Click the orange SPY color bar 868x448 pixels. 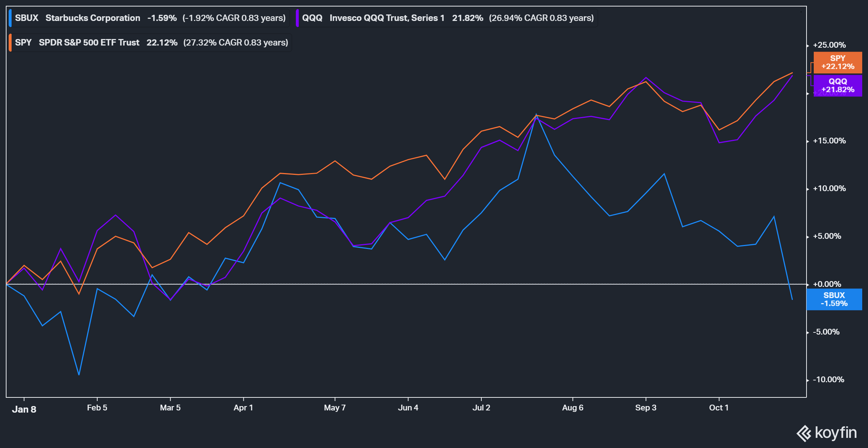10,43
